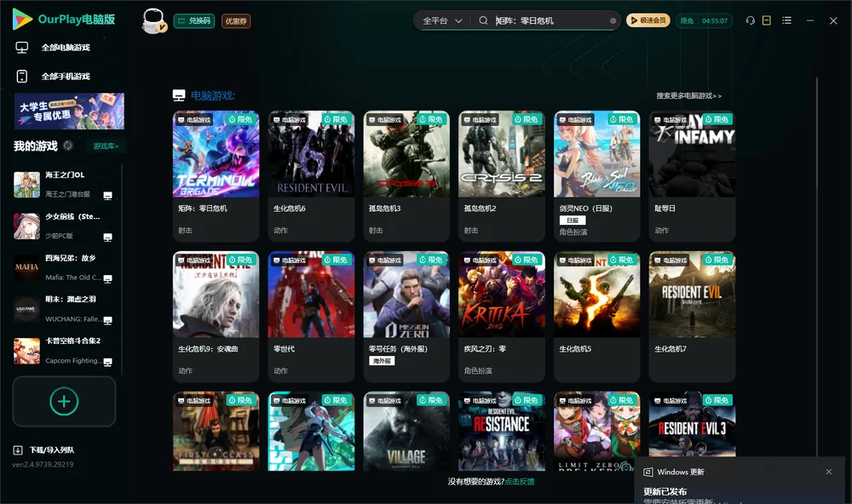Click 点击反馈 feedback link
Image resolution: width=852 pixels, height=504 pixels.
click(520, 481)
